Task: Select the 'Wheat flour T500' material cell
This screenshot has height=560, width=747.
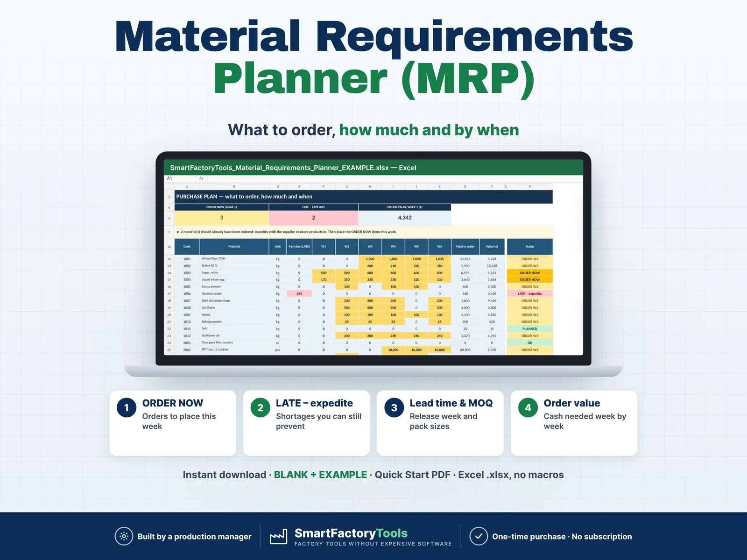Action: pyautogui.click(x=234, y=259)
